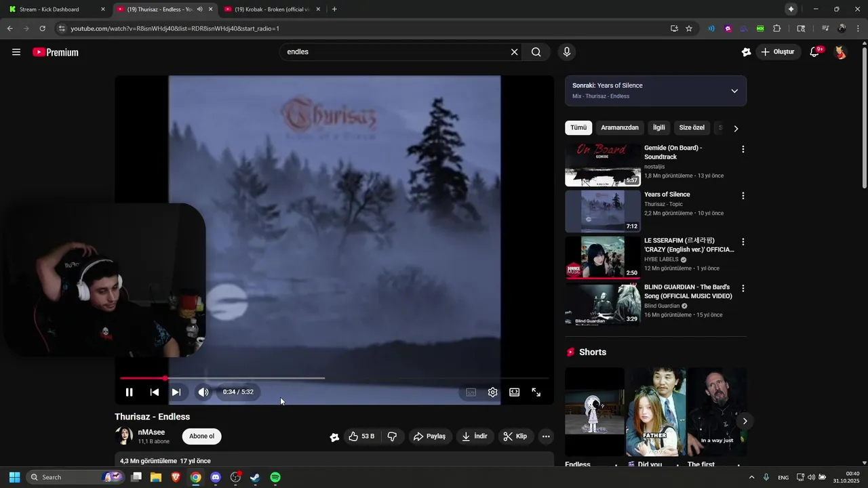Create a clip with Klip button

pyautogui.click(x=515, y=436)
